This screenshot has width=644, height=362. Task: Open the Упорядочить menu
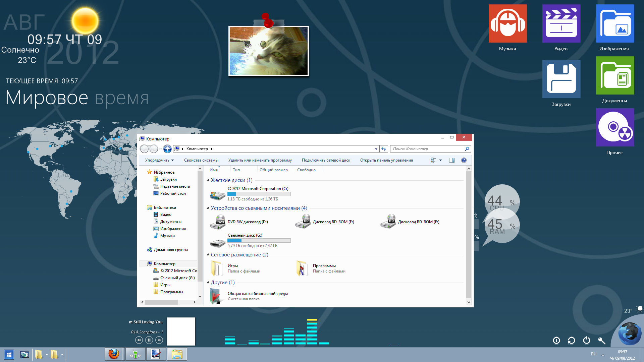159,160
